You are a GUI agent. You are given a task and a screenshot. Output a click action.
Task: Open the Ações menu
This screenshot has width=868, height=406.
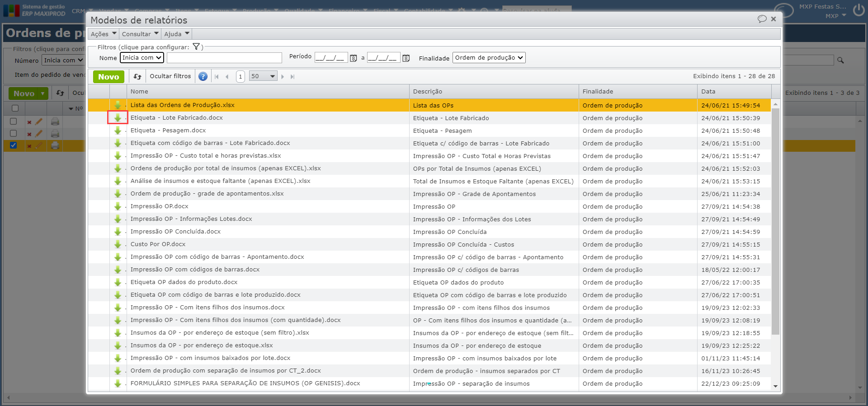104,34
